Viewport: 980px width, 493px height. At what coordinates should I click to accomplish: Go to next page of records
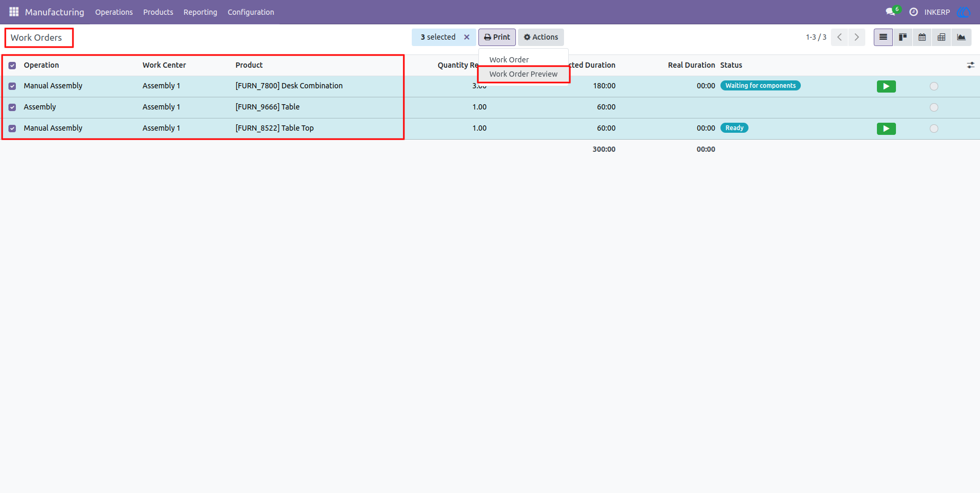(857, 37)
